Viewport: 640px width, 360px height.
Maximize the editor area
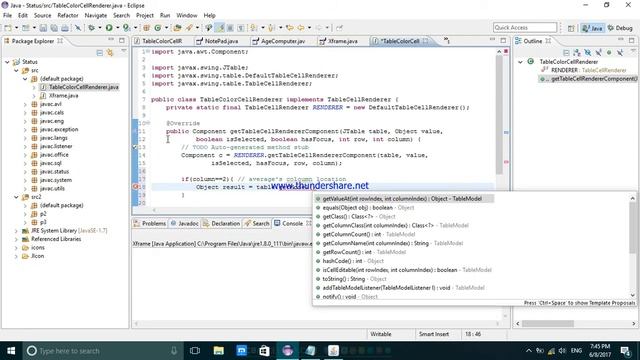(503, 40)
